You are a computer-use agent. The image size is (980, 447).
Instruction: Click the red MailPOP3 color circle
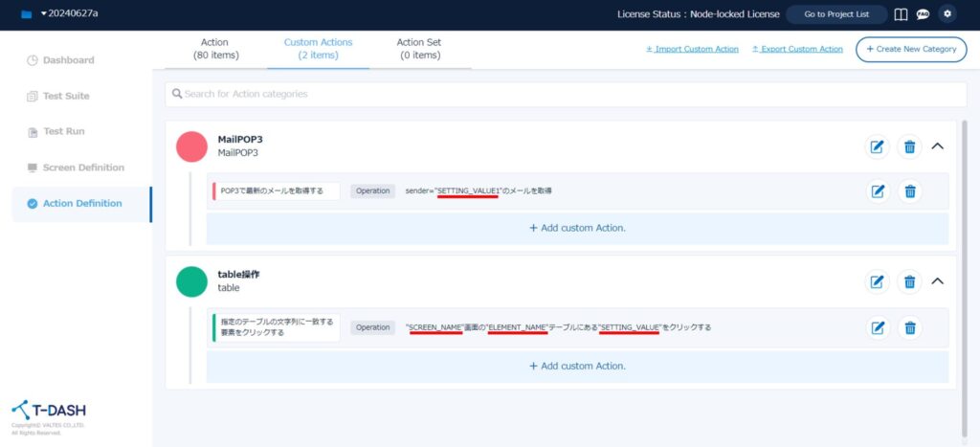coord(192,146)
